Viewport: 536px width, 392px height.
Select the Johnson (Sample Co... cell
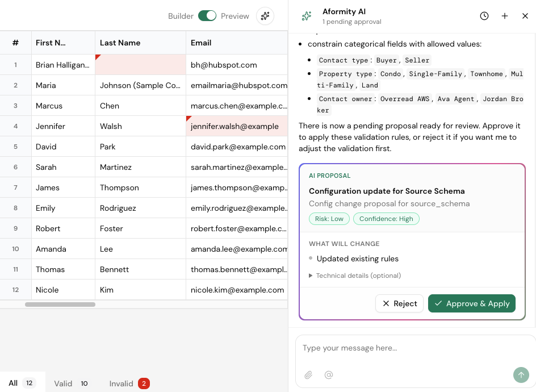click(140, 85)
